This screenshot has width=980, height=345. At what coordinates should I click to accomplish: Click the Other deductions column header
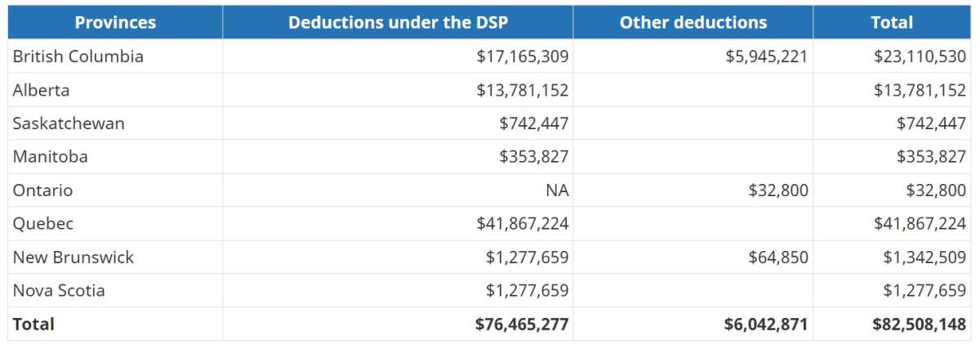pos(693,22)
